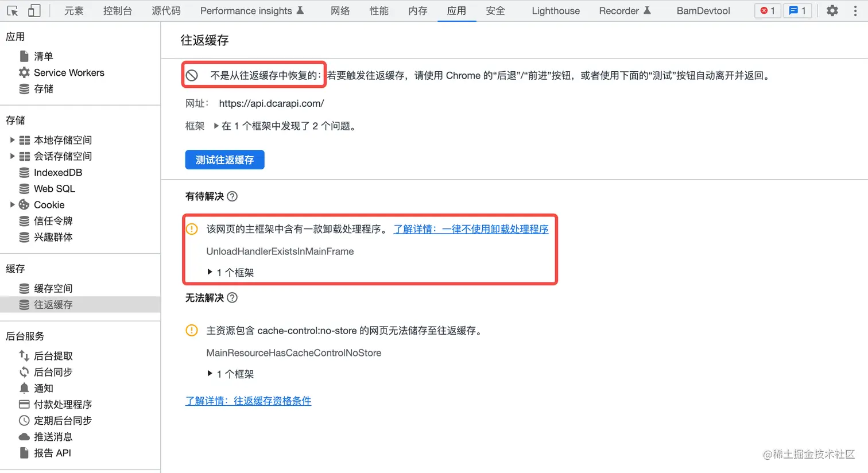Open link 了解详情：一律不使用卸载处理程序
Image resolution: width=868 pixels, height=473 pixels.
tap(471, 229)
